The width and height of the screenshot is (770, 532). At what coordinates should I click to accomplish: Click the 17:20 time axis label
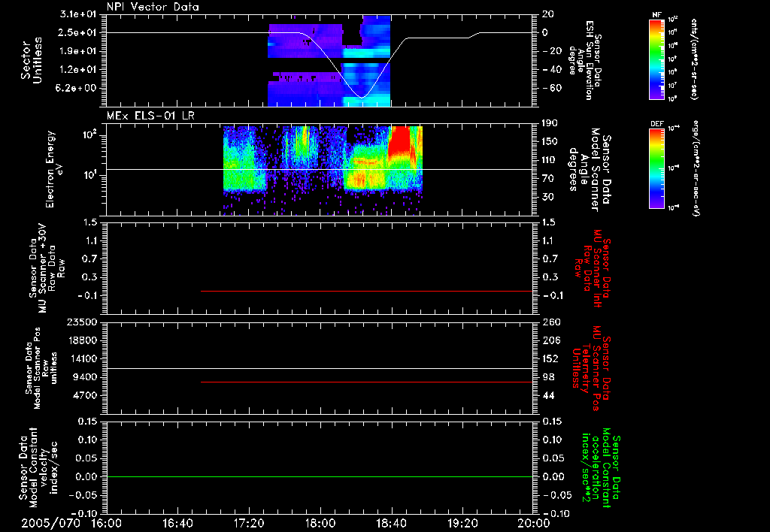249,523
